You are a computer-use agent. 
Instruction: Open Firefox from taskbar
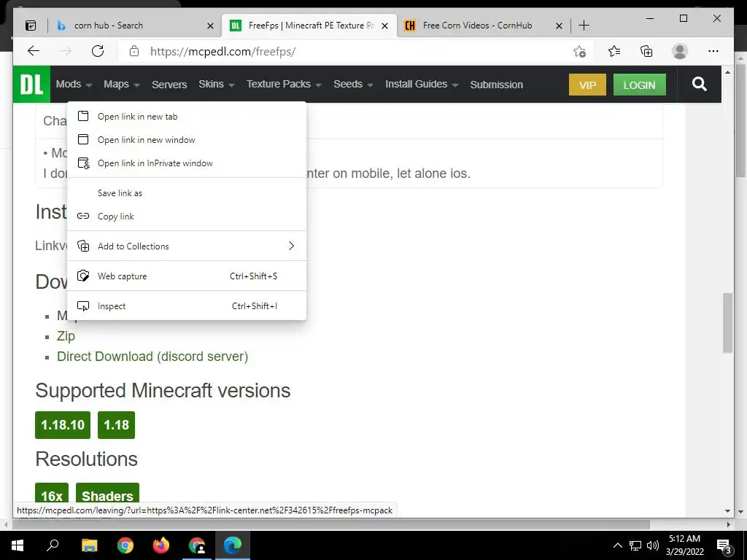click(161, 545)
